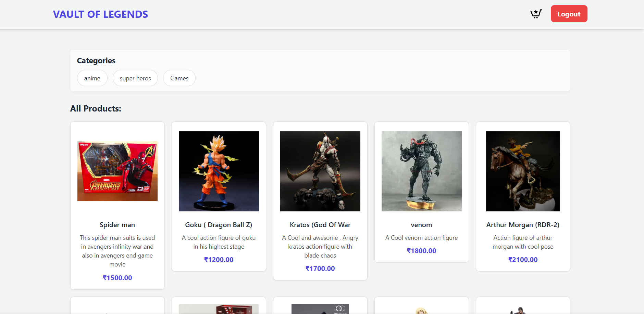Open the shopping cart icon

536,14
